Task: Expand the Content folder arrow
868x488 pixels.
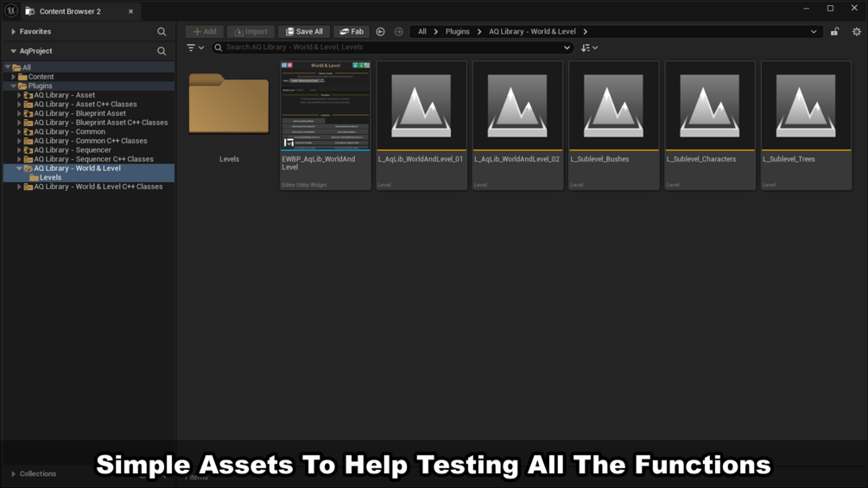Action: pos(13,77)
